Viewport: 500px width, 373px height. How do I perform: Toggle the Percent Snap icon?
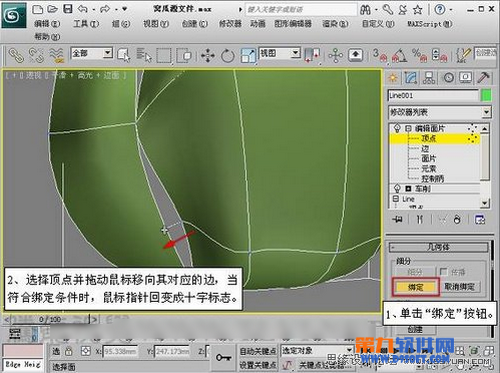(419, 55)
